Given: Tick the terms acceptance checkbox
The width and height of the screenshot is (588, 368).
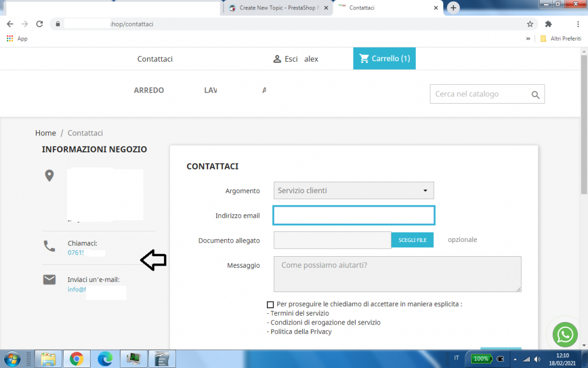Looking at the screenshot, I should coord(270,304).
